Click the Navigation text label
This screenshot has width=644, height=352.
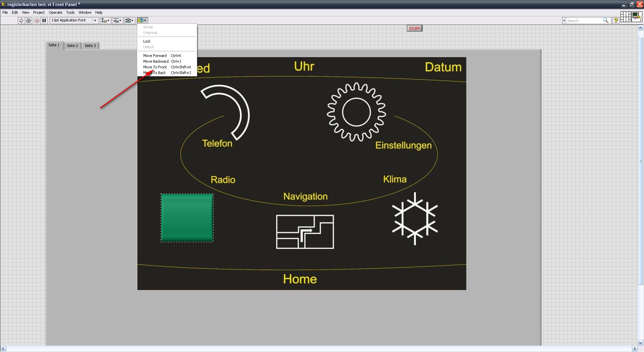click(305, 196)
